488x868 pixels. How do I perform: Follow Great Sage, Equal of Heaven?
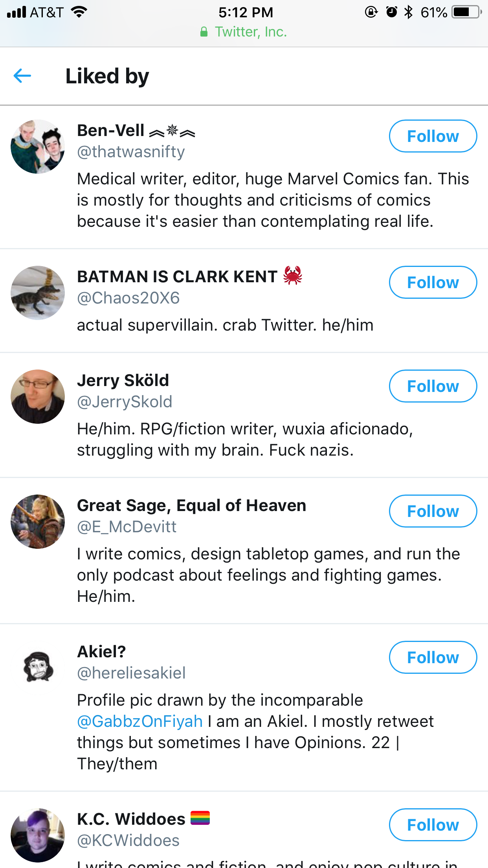(433, 511)
